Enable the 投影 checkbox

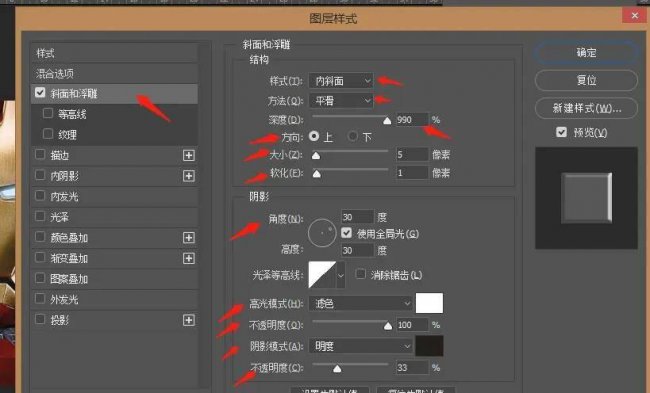(x=40, y=319)
